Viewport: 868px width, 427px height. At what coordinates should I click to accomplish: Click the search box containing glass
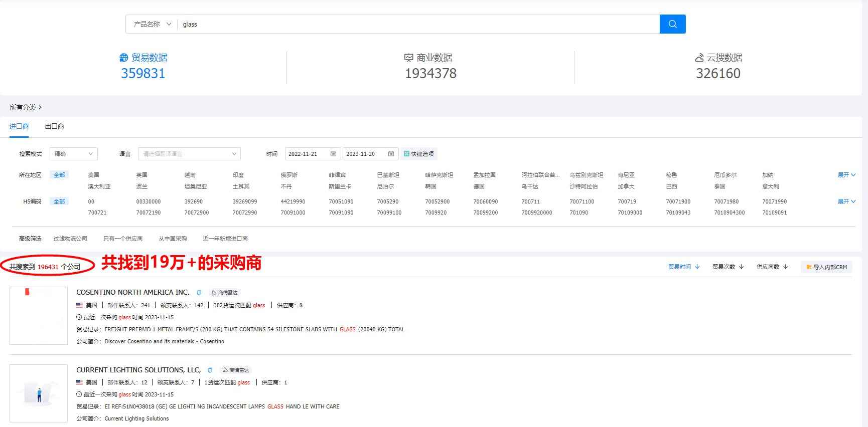point(416,24)
